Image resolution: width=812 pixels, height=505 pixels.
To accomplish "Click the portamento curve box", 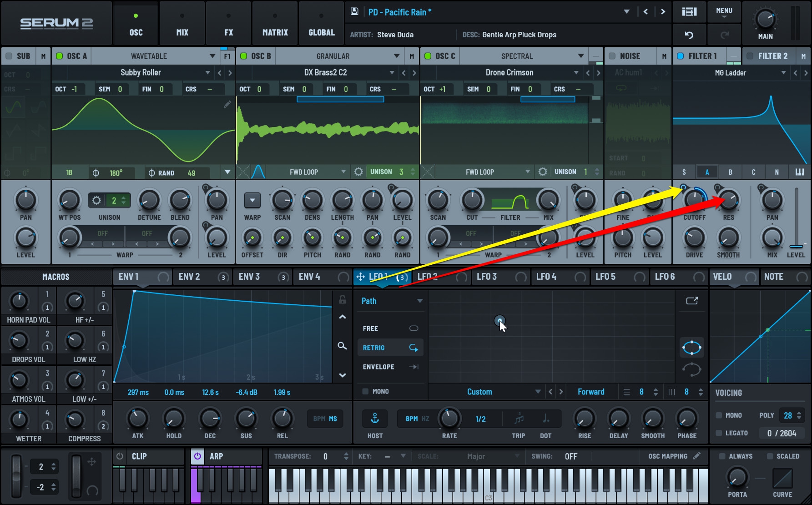I will pos(782,478).
